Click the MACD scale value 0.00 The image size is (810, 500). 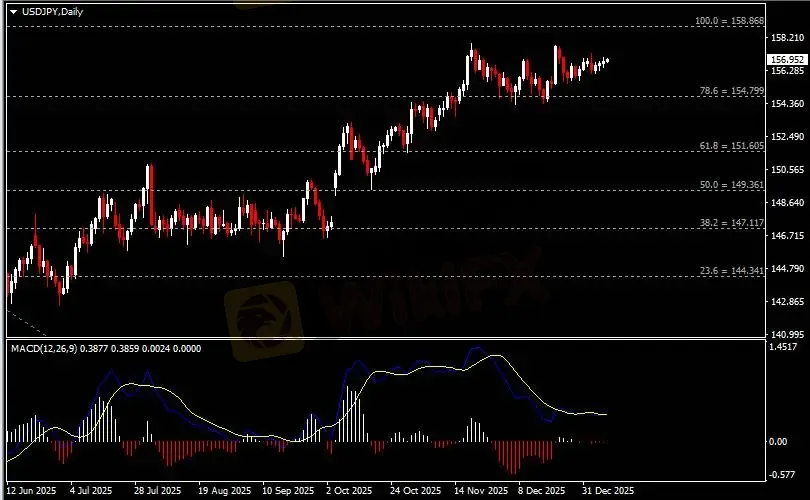[x=778, y=442]
